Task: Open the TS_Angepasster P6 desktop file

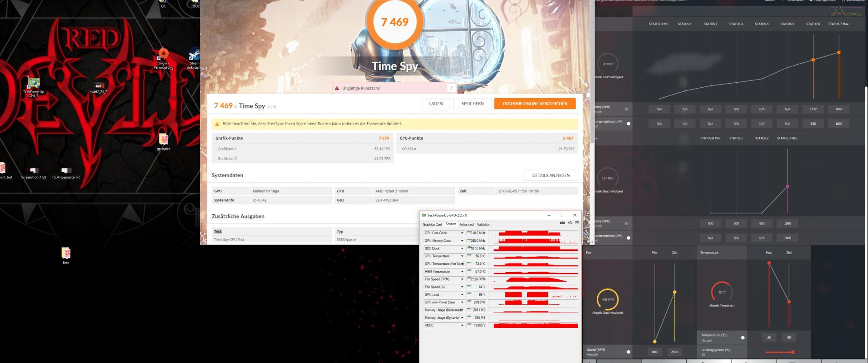Action: (x=66, y=173)
